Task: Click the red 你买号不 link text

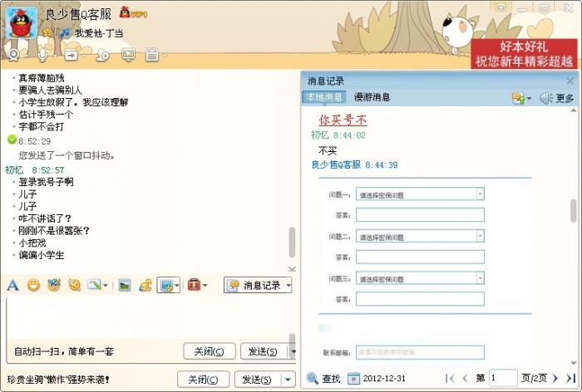Action: [x=343, y=120]
